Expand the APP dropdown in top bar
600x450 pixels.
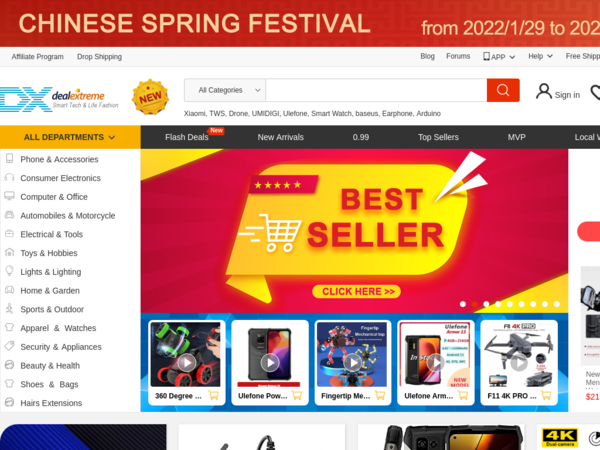point(499,57)
